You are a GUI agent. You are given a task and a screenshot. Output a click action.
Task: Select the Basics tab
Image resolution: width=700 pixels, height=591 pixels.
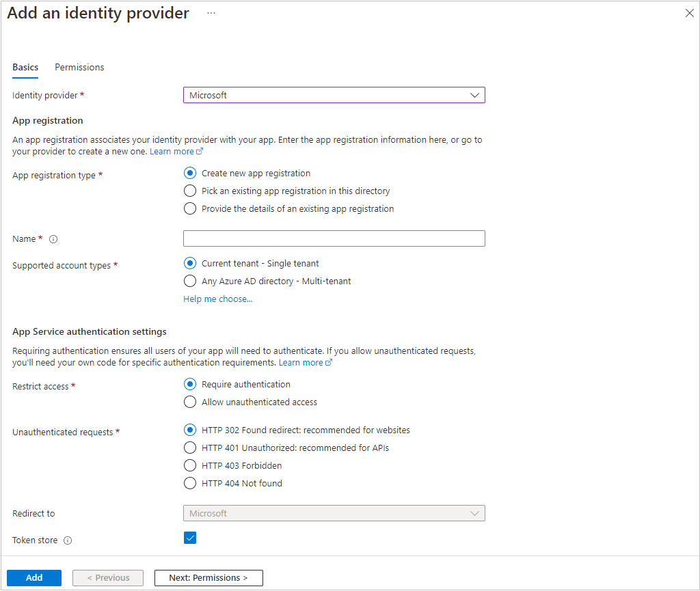(25, 68)
